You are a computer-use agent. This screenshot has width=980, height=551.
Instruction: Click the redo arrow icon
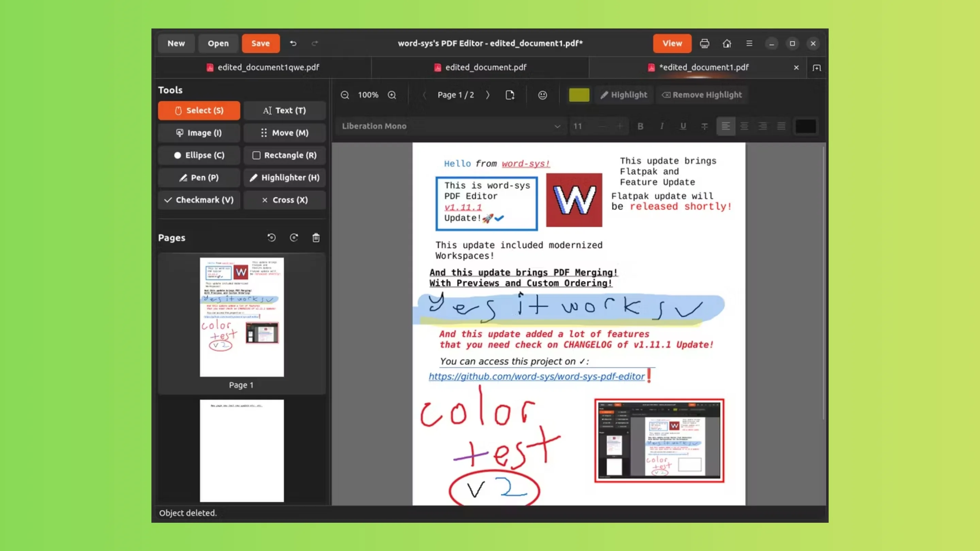click(x=315, y=43)
